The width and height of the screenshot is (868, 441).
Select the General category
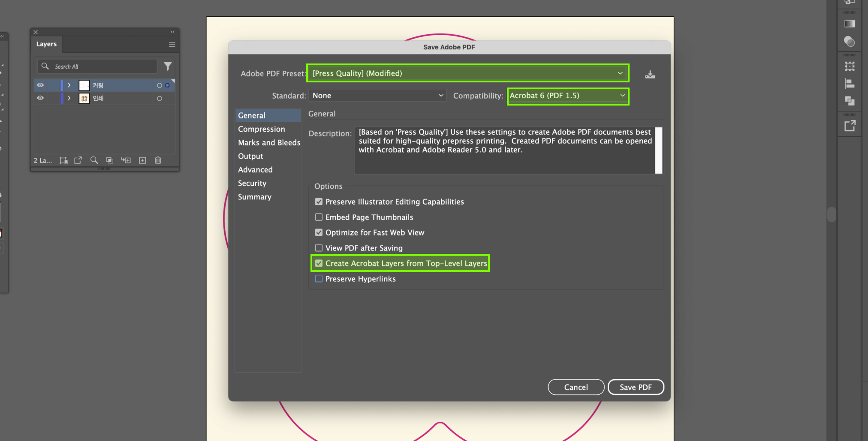coord(268,115)
